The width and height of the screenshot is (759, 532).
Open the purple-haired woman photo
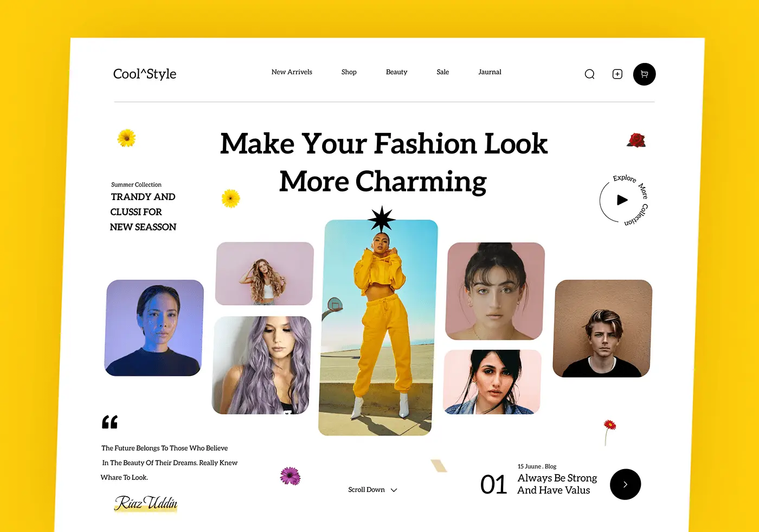click(261, 366)
